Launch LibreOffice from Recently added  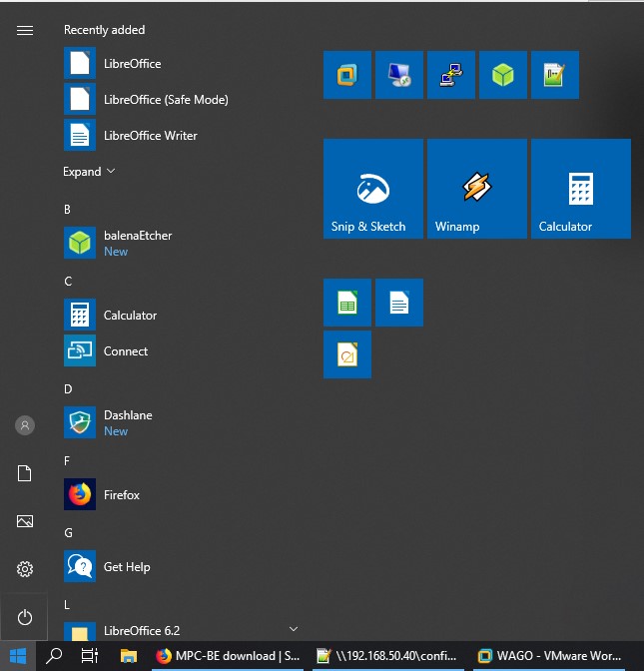pos(180,63)
